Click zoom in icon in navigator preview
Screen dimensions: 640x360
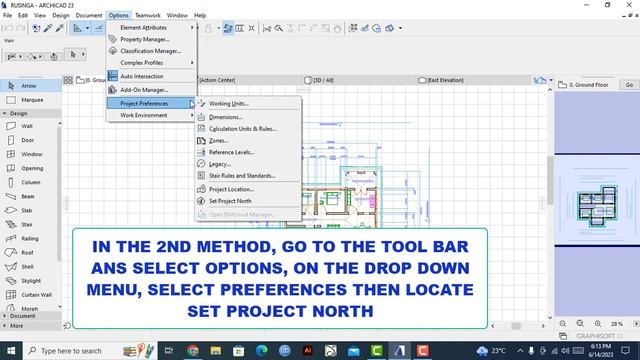[x=598, y=324]
